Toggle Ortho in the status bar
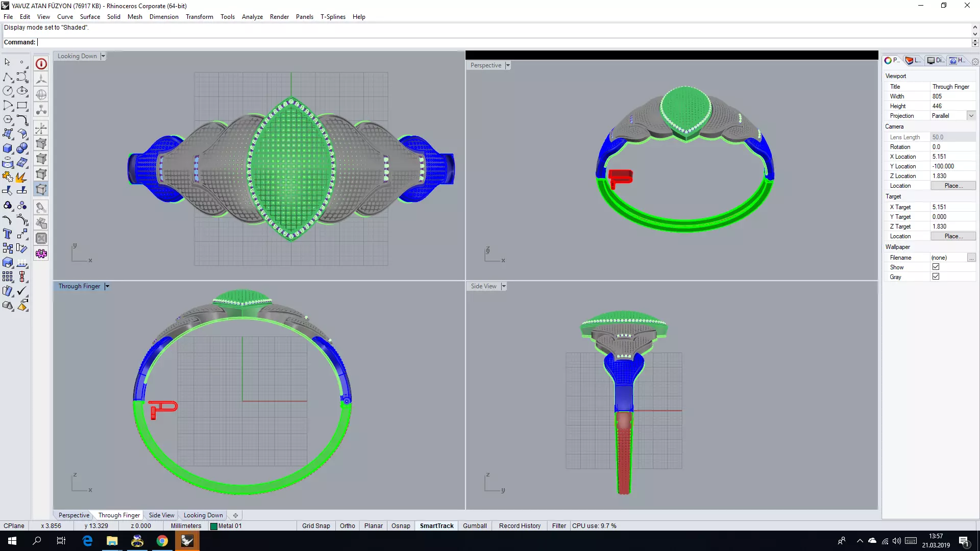 [x=347, y=525]
